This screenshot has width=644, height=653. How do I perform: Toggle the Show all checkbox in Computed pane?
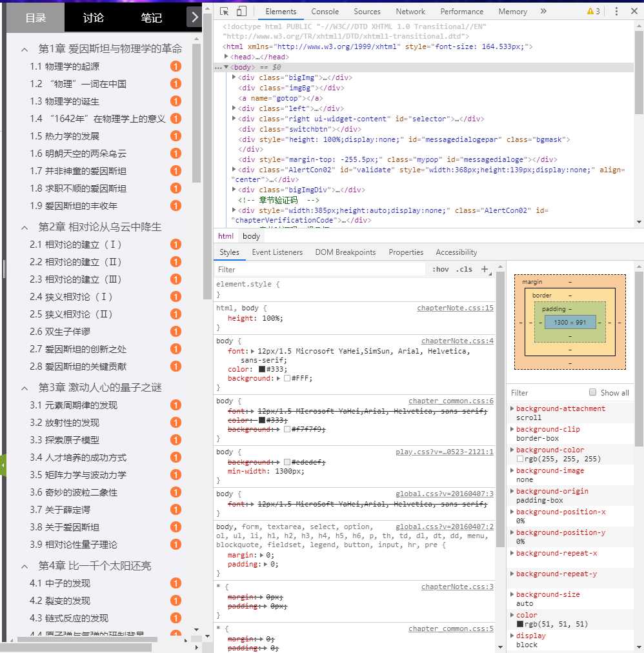(x=592, y=392)
